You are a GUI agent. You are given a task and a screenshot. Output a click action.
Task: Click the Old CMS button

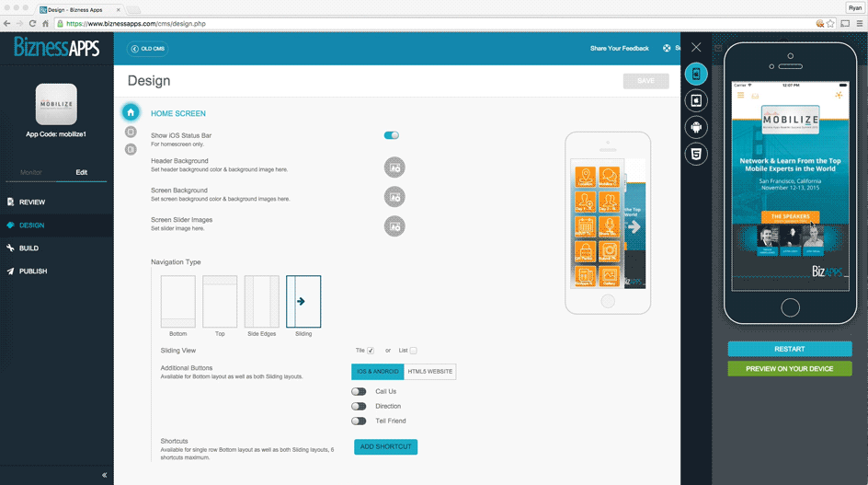click(x=148, y=49)
